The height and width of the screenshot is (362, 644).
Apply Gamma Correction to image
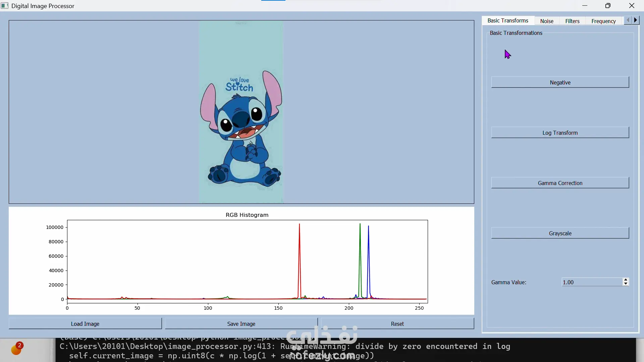(x=560, y=183)
